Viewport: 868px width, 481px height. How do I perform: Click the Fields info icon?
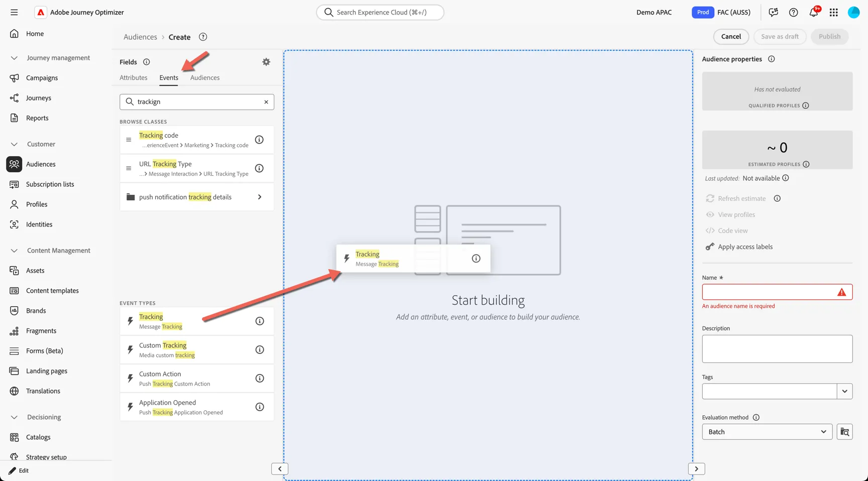(x=147, y=62)
